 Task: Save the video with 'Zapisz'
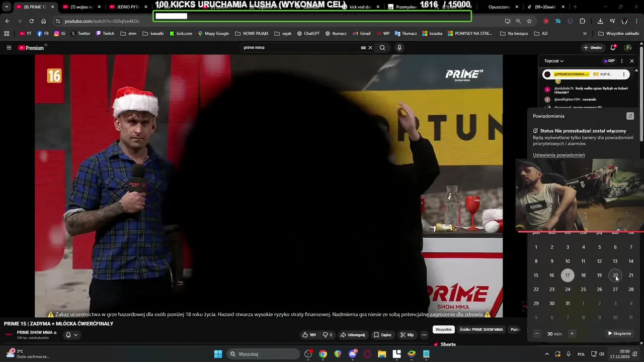click(382, 335)
